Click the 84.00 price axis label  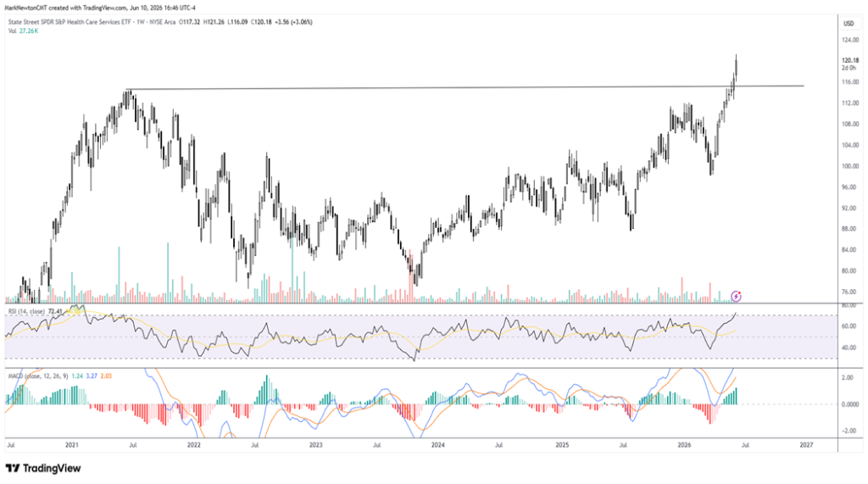849,250
